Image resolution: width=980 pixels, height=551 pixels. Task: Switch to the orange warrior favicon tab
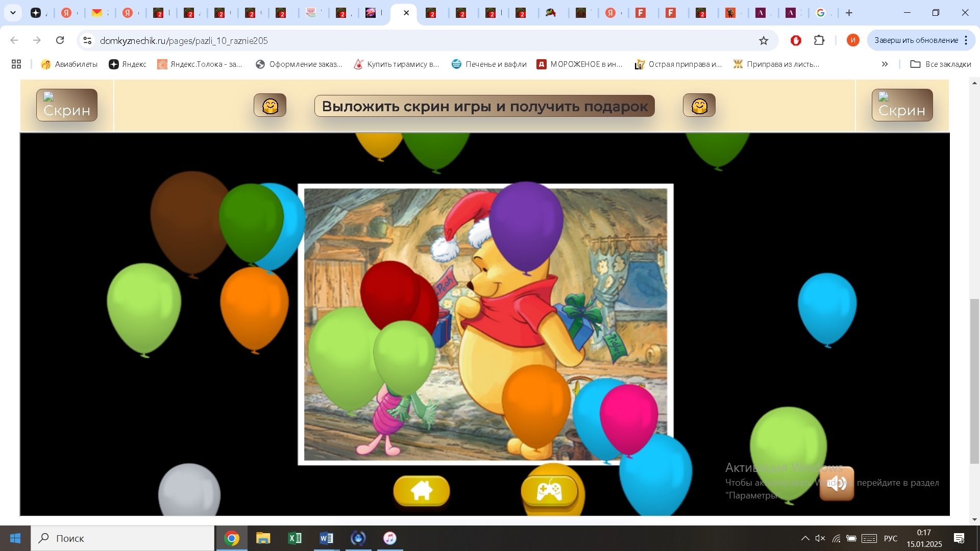pos(730,13)
